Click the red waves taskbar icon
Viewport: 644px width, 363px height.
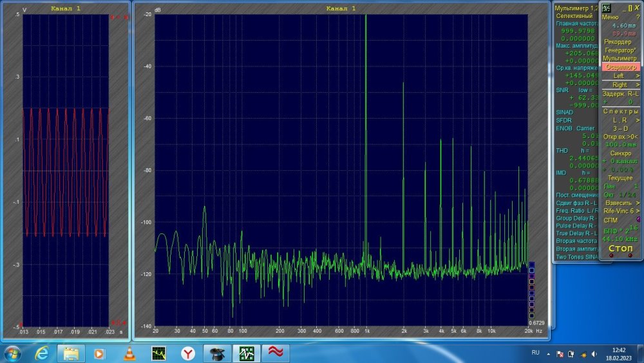[276, 353]
